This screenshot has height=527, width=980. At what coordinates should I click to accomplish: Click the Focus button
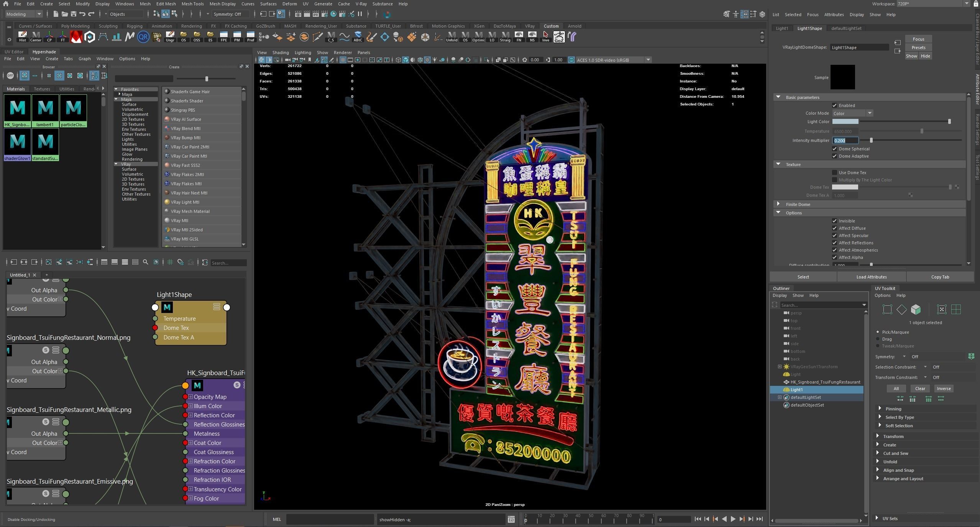click(x=918, y=39)
